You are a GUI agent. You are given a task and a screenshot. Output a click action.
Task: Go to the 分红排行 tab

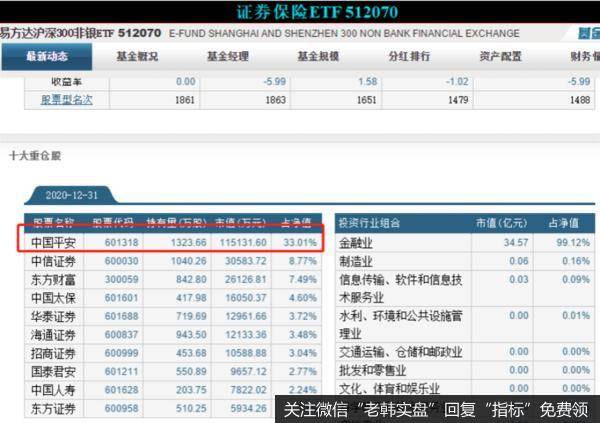(x=409, y=57)
